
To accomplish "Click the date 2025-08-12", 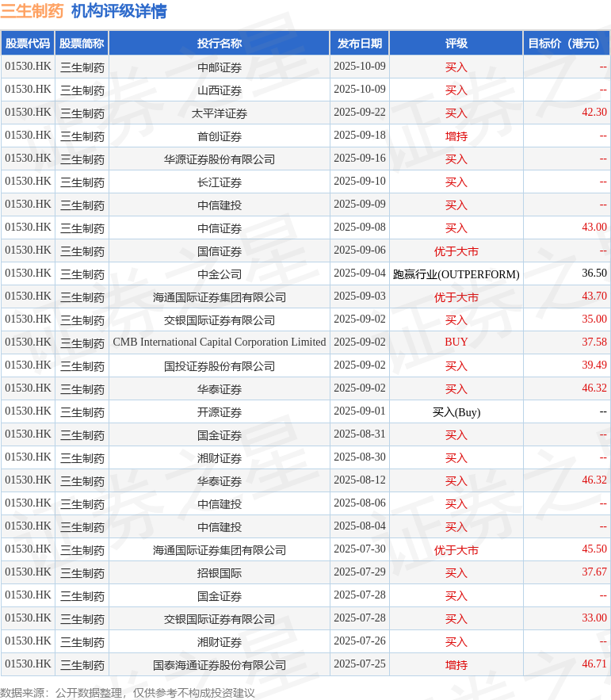I will 359,480.
